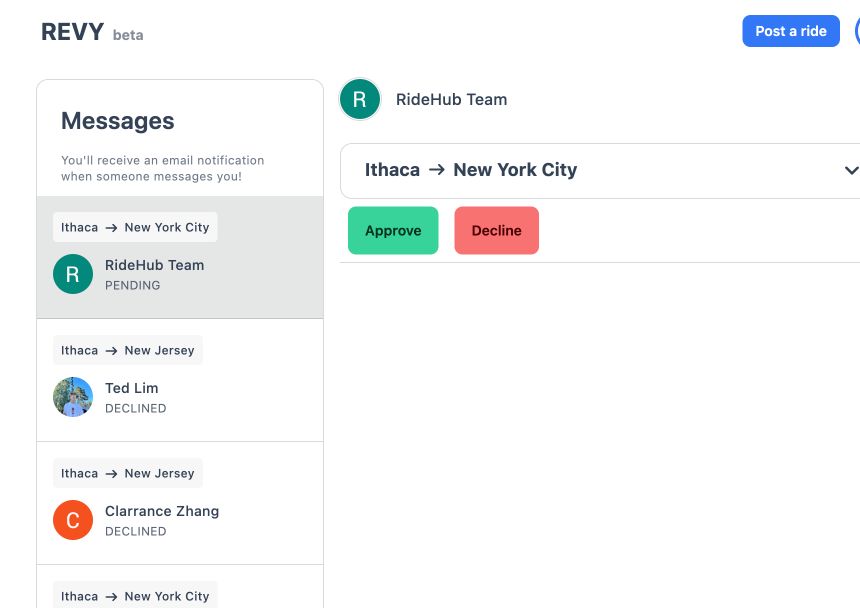Click Ithaca → New York City tag on first message
This screenshot has width=860, height=608.
point(135,227)
